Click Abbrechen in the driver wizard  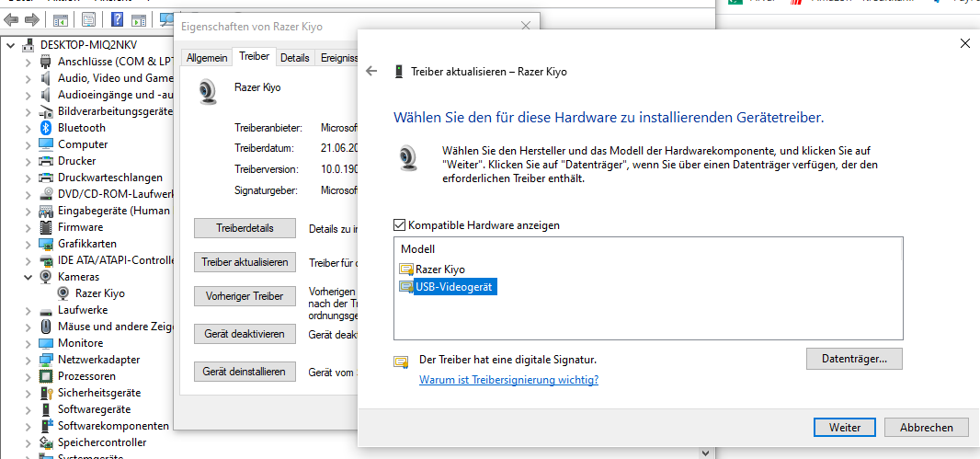point(927,428)
